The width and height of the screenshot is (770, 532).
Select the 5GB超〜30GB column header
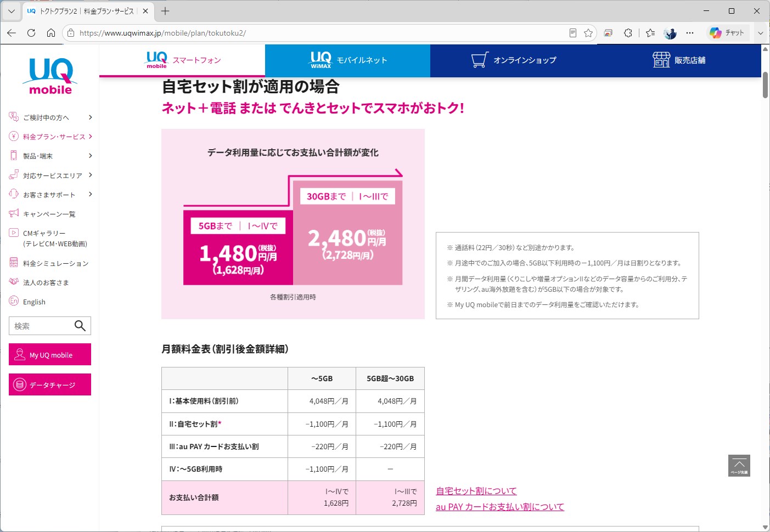point(390,378)
